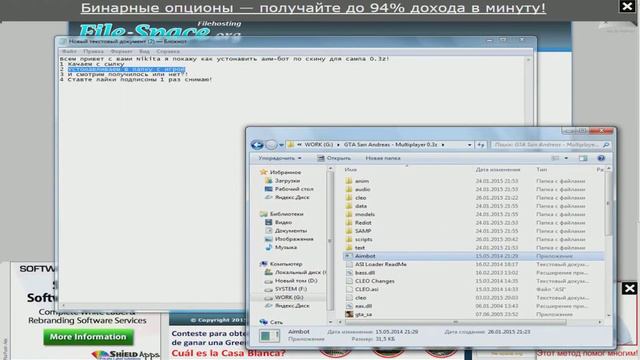Open Яндекс.Диск under Избранное
The width and height of the screenshot is (640, 360).
pos(287,197)
